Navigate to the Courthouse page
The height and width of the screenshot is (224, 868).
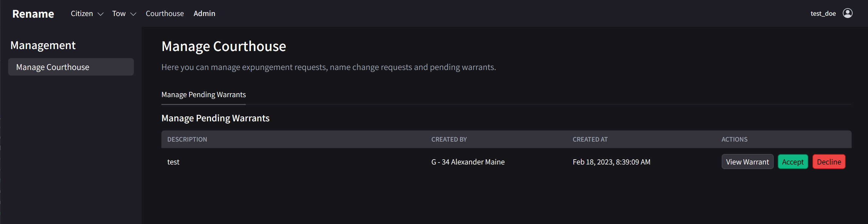pos(164,13)
